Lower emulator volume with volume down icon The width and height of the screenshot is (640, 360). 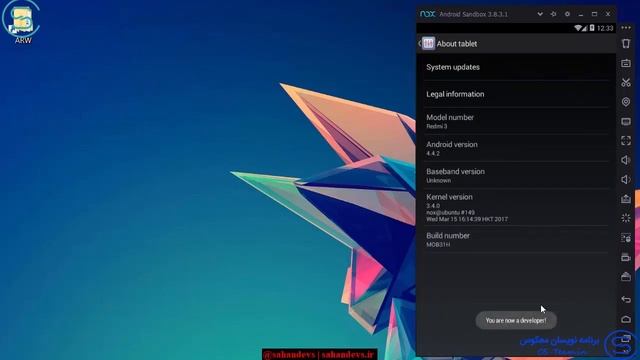(626, 180)
